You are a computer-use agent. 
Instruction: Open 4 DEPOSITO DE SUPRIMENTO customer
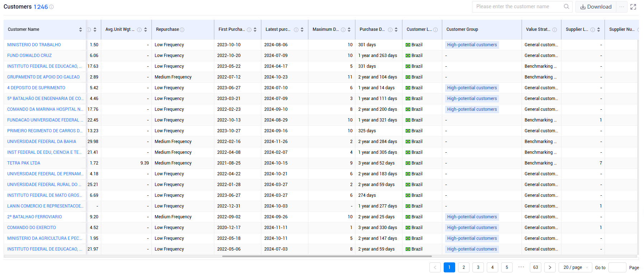pos(36,88)
